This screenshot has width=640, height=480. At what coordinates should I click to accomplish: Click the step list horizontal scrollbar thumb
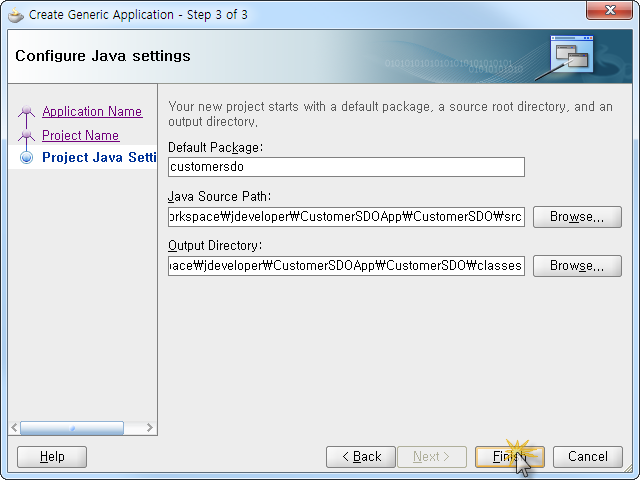point(72,428)
